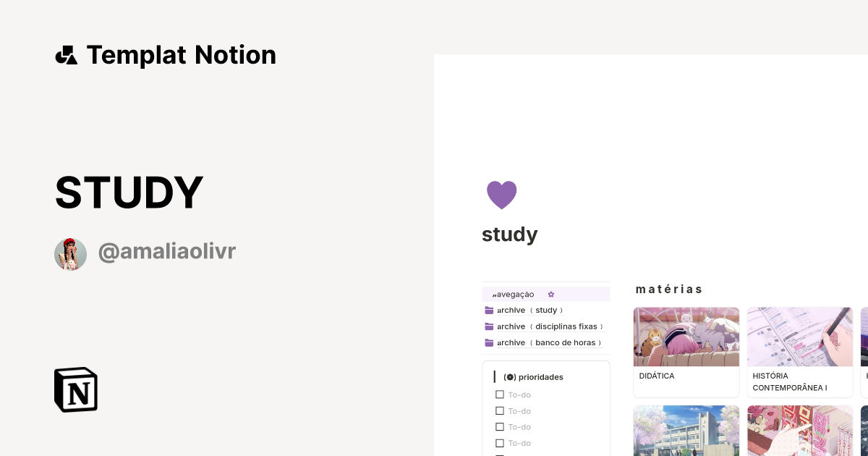This screenshot has width=868, height=456.
Task: Open the HISTÓRIA CONTEMPORÂNEA I card
Action: tap(799, 352)
